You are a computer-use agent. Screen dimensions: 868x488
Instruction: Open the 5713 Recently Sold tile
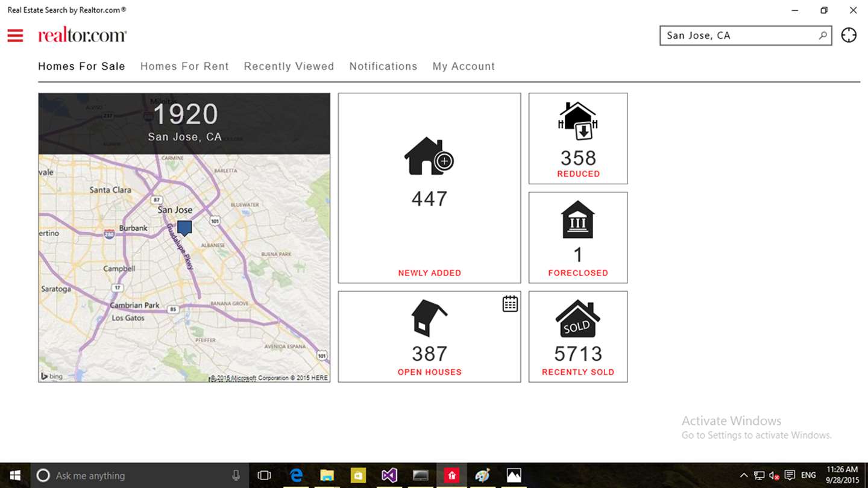578,337
